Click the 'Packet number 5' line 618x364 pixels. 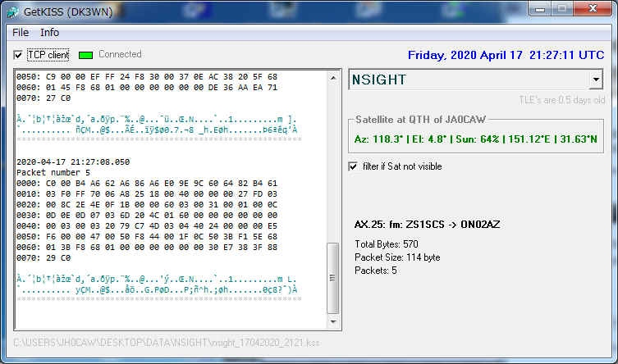click(53, 172)
